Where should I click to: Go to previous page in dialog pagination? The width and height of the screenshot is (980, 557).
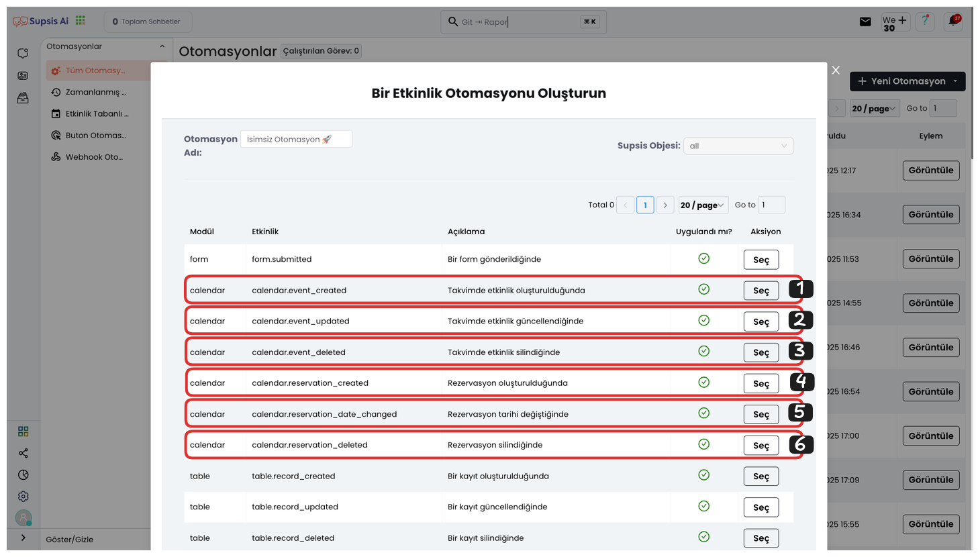(x=625, y=205)
